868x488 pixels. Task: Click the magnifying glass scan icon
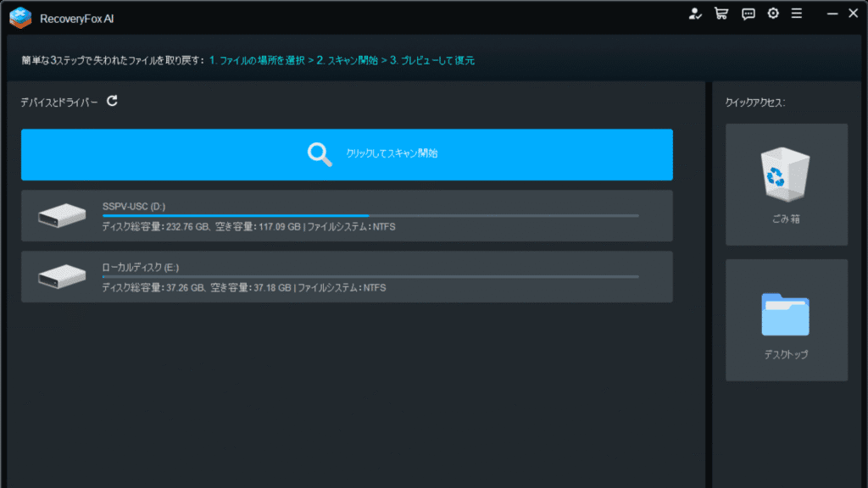[x=320, y=154]
